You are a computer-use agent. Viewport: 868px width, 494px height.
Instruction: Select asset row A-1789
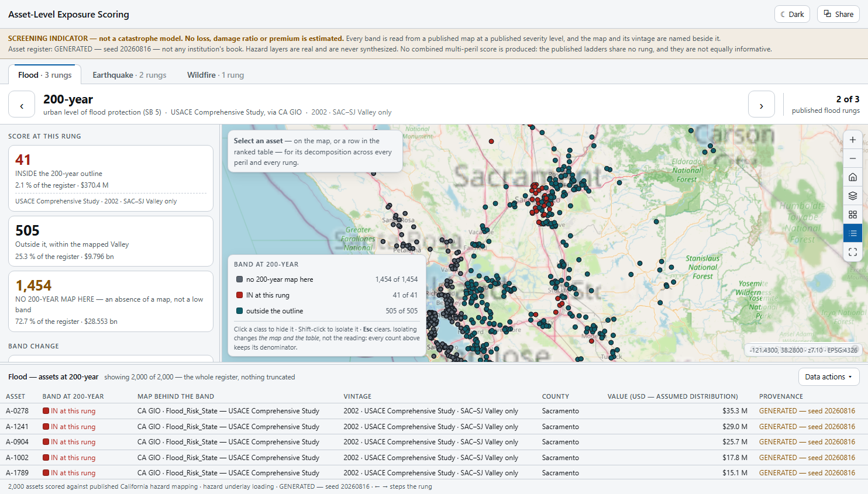[434, 472]
